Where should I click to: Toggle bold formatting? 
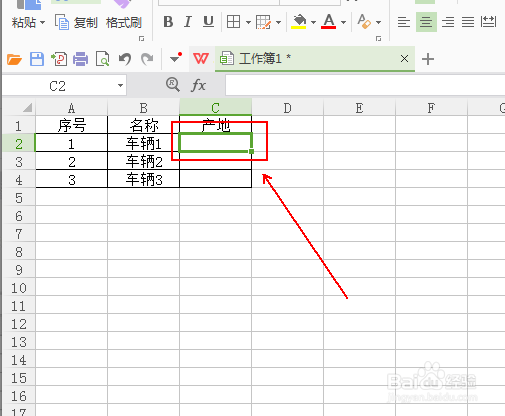pyautogui.click(x=168, y=22)
